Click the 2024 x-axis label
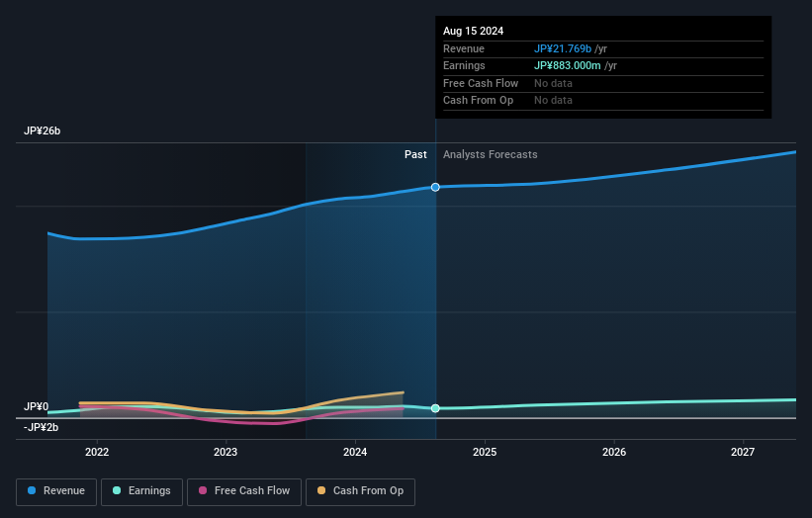The image size is (812, 518). [x=355, y=452]
